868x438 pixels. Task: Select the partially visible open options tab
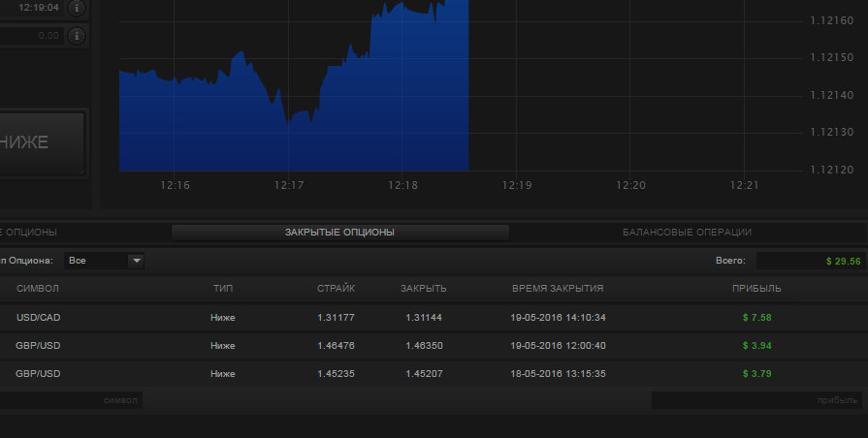click(x=29, y=233)
